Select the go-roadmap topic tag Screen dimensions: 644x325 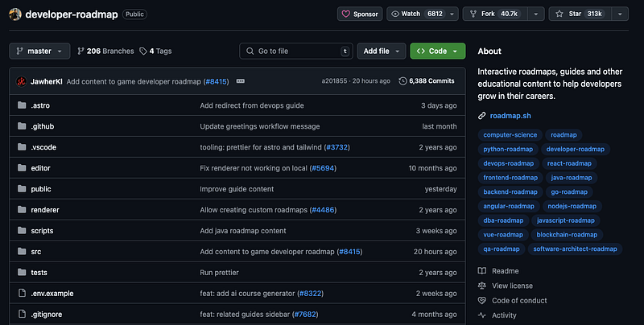click(569, 192)
